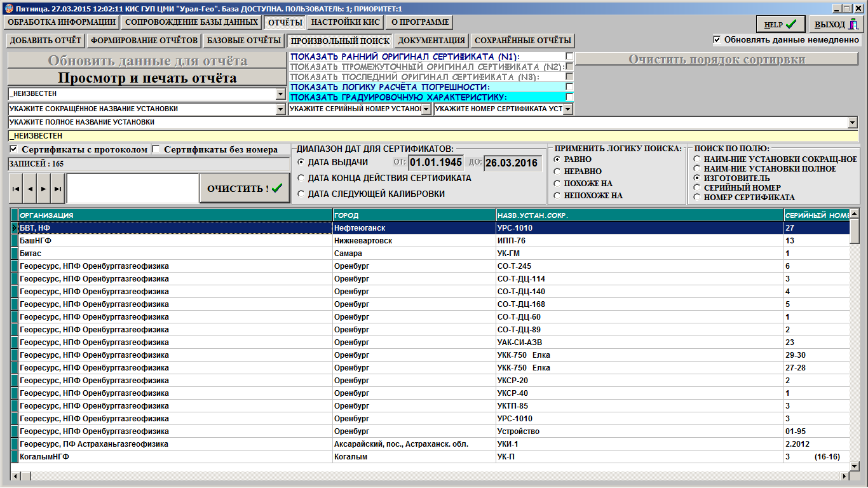Click 'Очистить порядок сортировки' button
868x488 pixels.
(717, 60)
